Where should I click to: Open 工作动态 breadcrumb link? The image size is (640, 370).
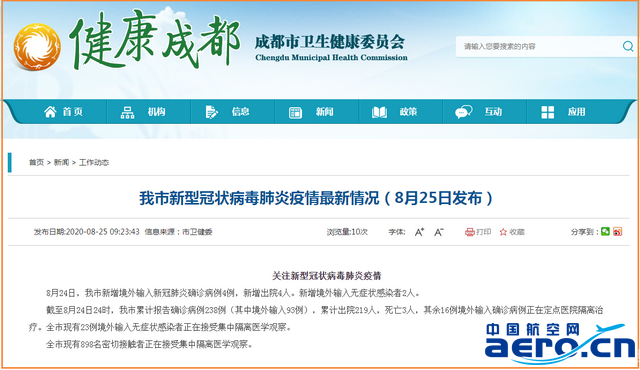pos(94,162)
